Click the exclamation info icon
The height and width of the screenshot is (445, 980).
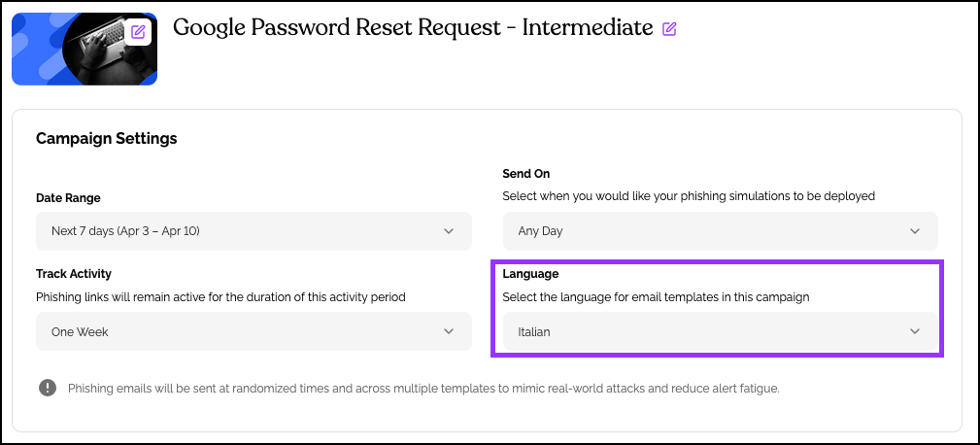pos(48,389)
